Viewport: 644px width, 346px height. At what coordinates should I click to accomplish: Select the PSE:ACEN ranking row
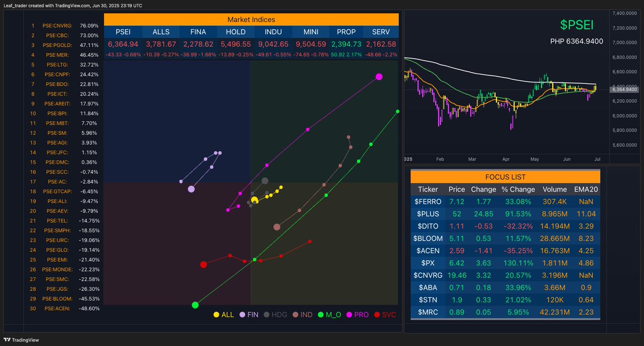pos(64,308)
